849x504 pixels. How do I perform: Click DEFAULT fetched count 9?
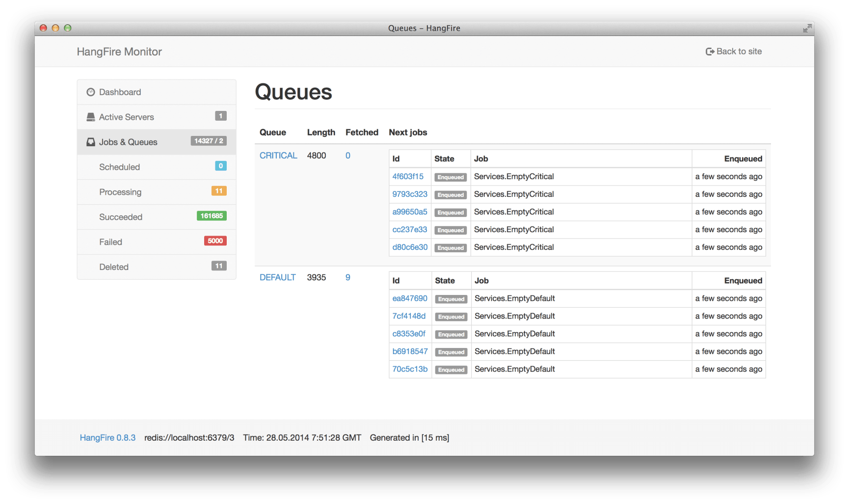point(348,278)
